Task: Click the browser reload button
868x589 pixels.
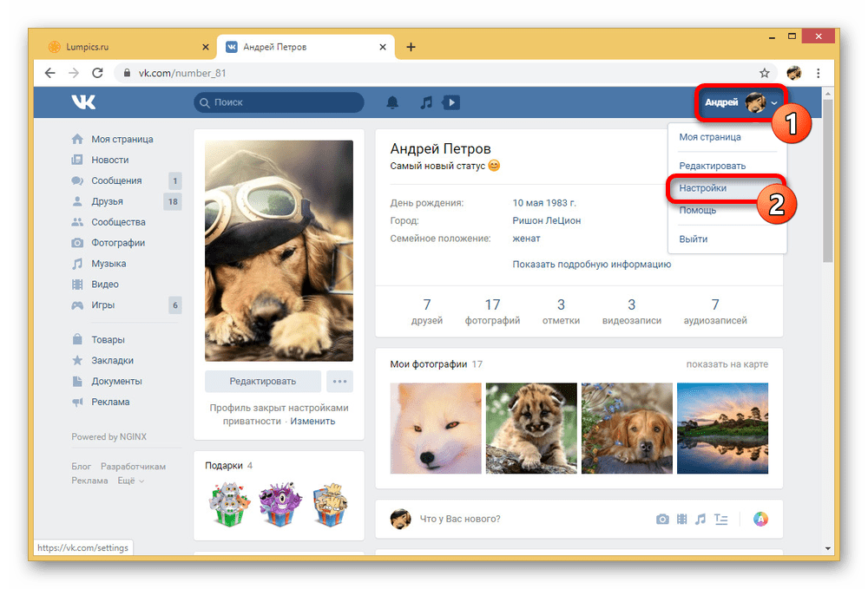Action: coord(97,73)
